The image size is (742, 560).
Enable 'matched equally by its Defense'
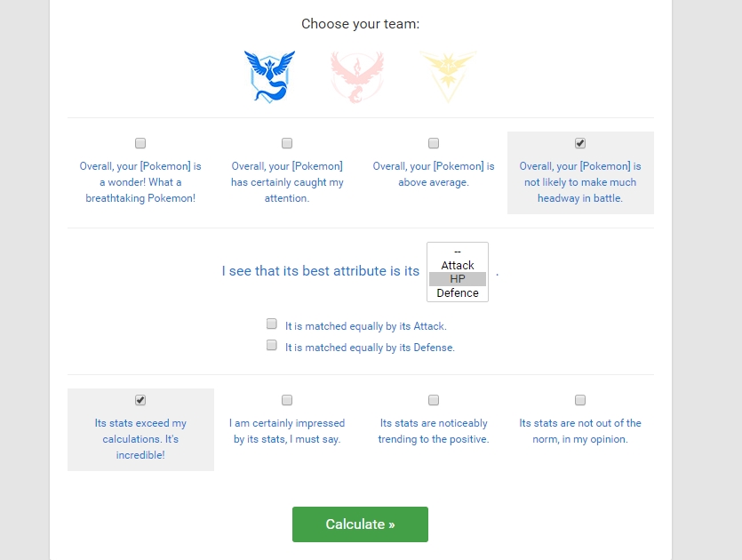pos(272,345)
